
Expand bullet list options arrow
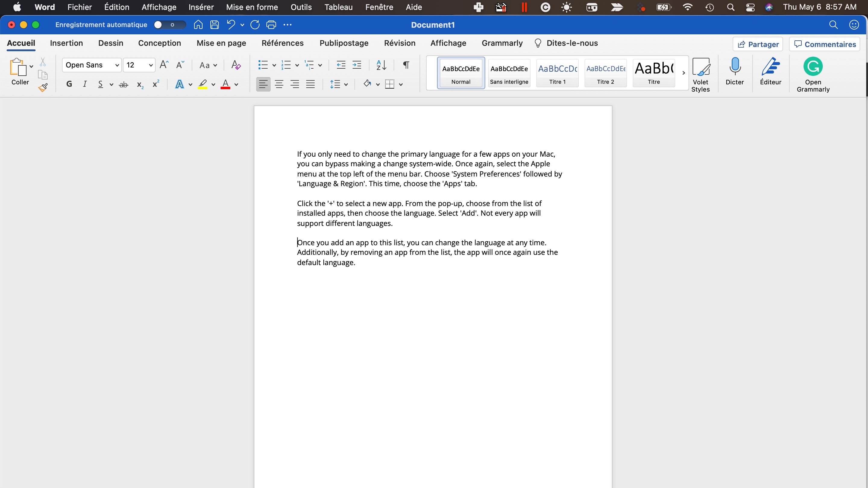(x=274, y=65)
